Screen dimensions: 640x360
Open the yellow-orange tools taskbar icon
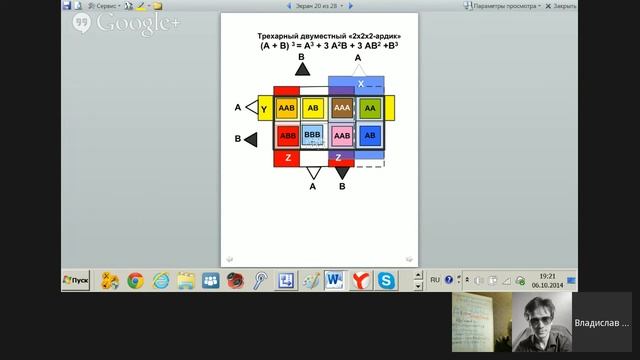click(110, 281)
